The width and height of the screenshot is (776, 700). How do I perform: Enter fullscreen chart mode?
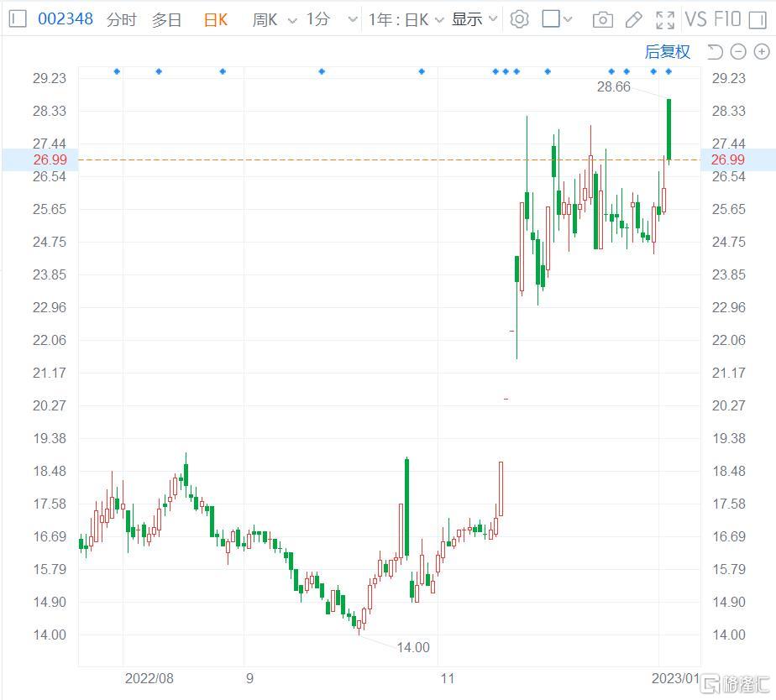point(664,20)
